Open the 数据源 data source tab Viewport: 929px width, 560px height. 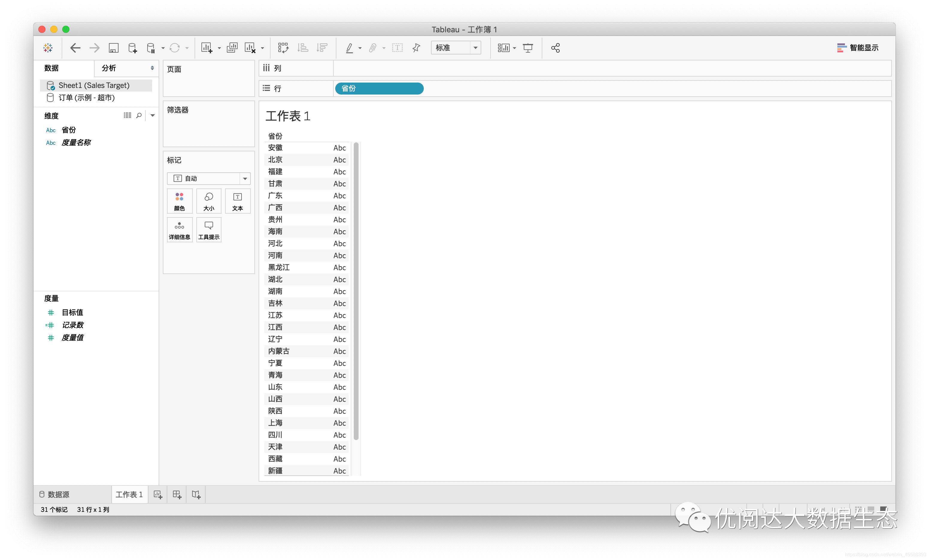click(54, 494)
